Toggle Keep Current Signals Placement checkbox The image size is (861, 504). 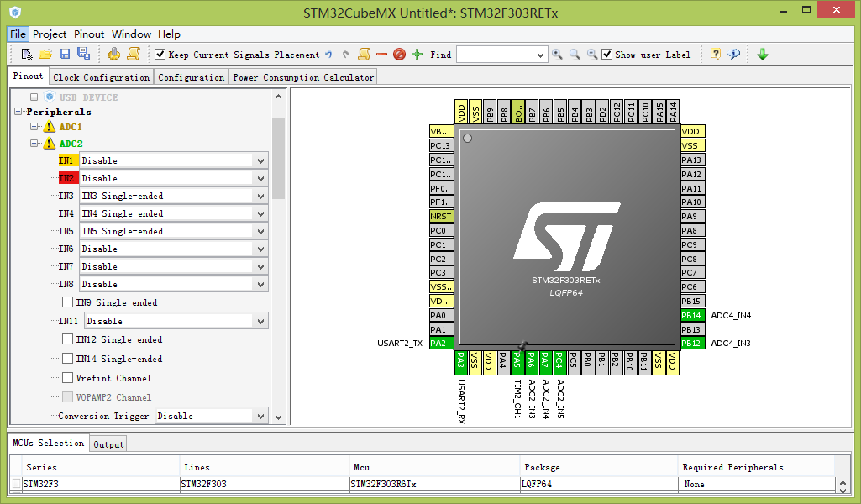click(x=160, y=55)
